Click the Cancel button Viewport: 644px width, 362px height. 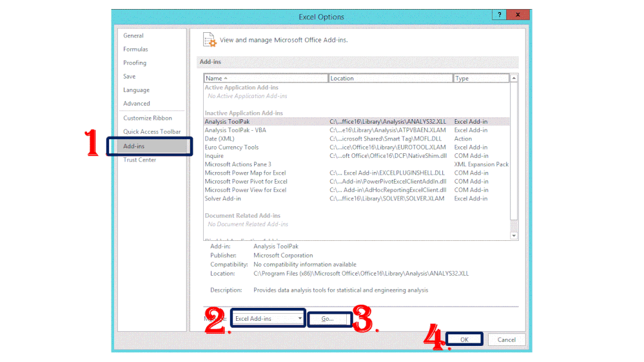(507, 339)
